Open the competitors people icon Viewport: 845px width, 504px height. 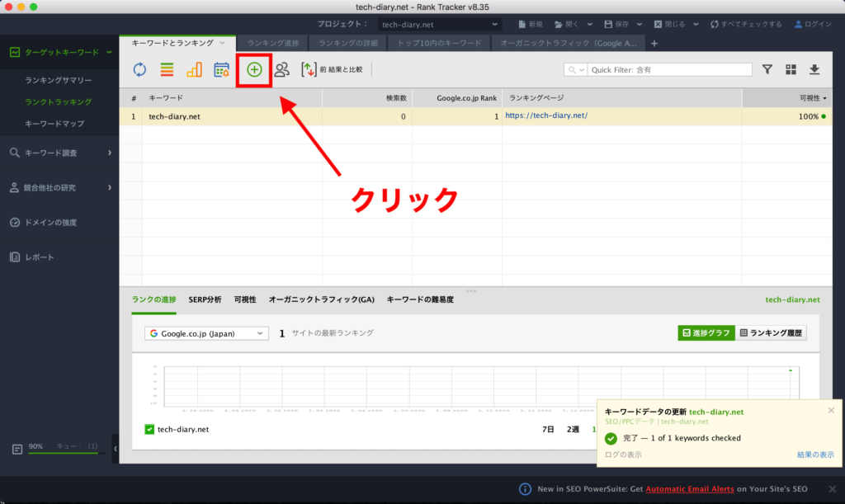click(282, 69)
